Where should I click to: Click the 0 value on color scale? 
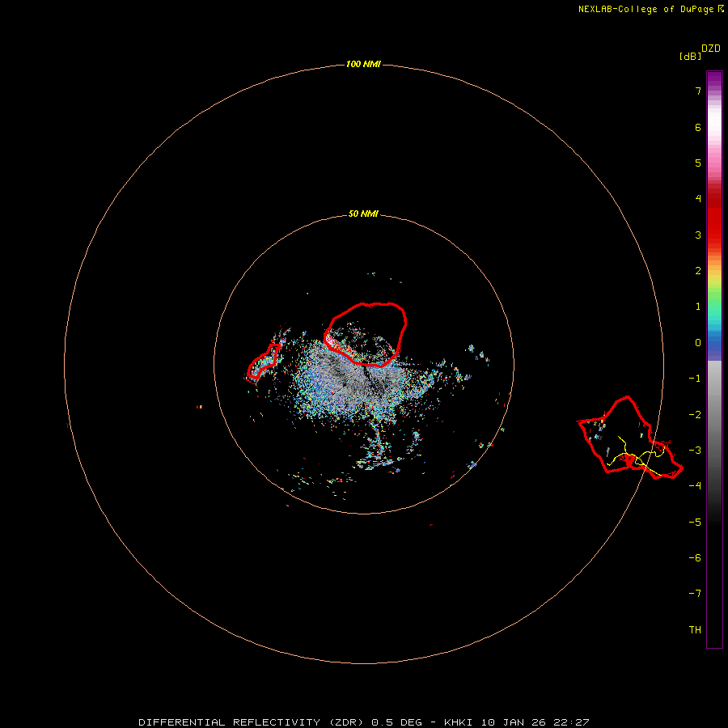pos(698,343)
